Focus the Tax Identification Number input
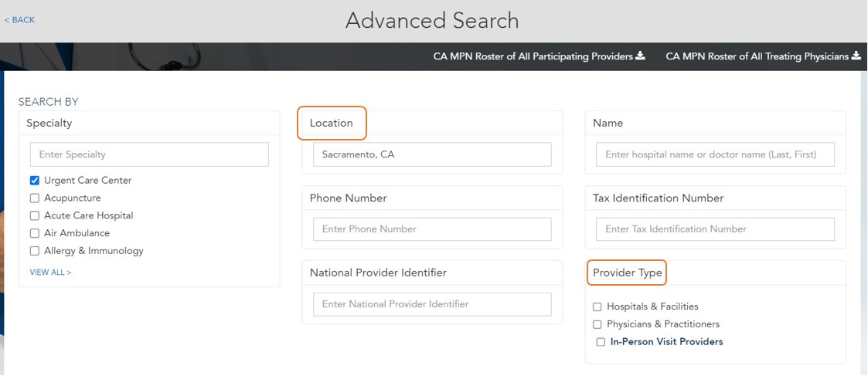868x376 pixels. click(x=716, y=229)
